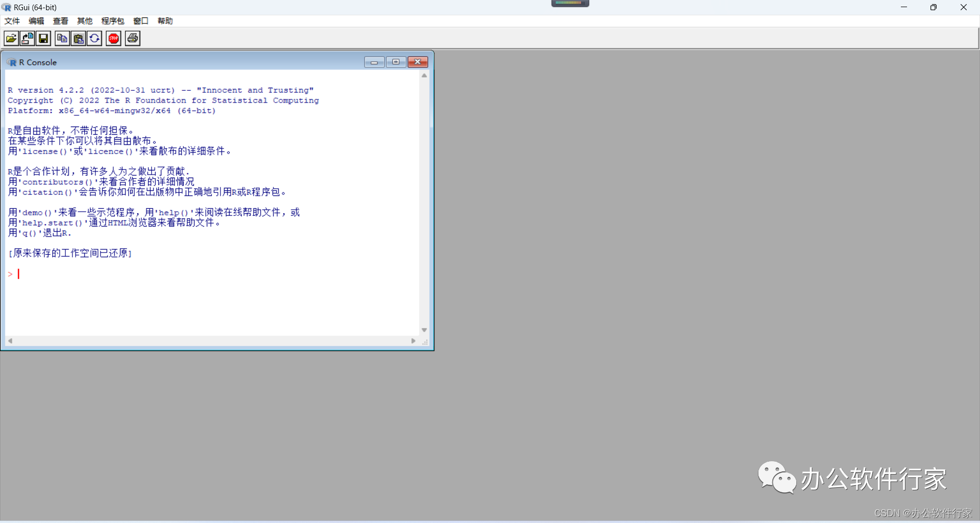Viewport: 980px width, 523px height.
Task: Open the 文件 menu
Action: click(x=12, y=21)
